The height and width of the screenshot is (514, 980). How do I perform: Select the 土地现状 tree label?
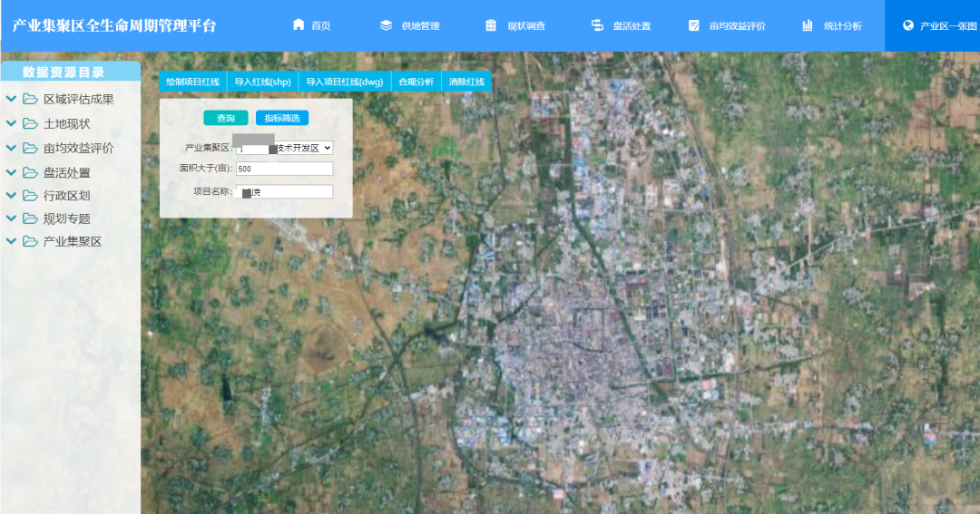67,123
